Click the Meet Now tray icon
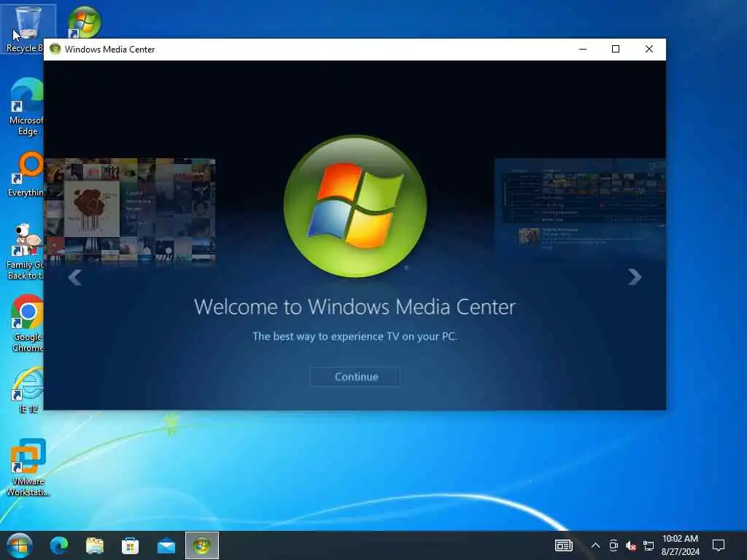The image size is (747, 560). pyautogui.click(x=614, y=545)
